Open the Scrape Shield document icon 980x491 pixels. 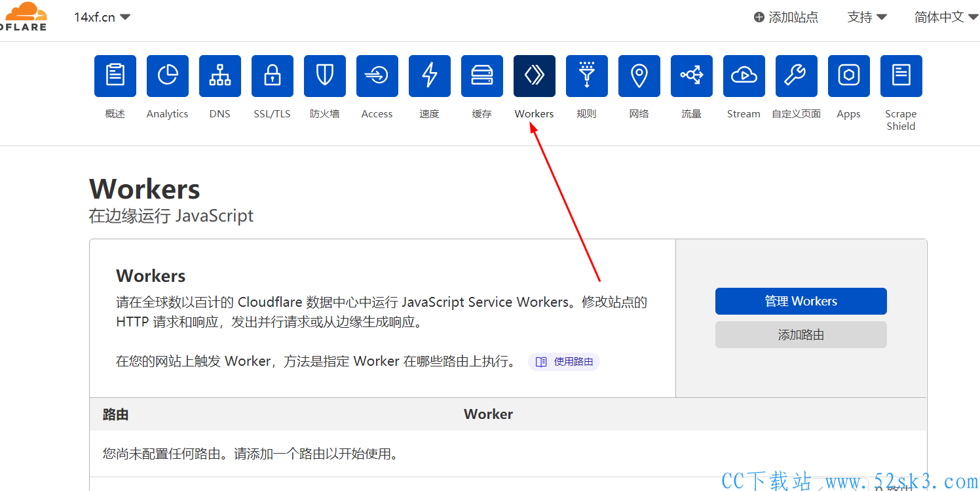901,76
